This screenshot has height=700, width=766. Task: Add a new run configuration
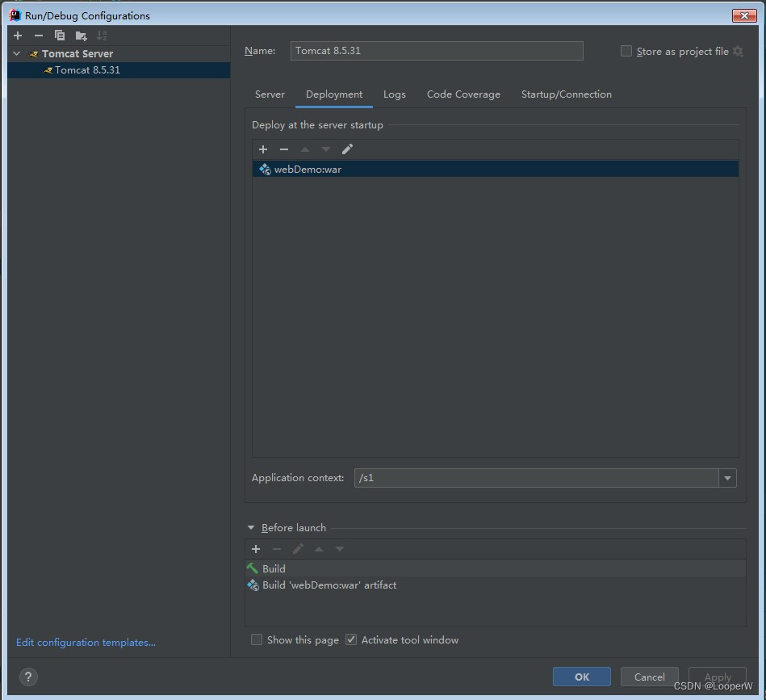(x=18, y=36)
